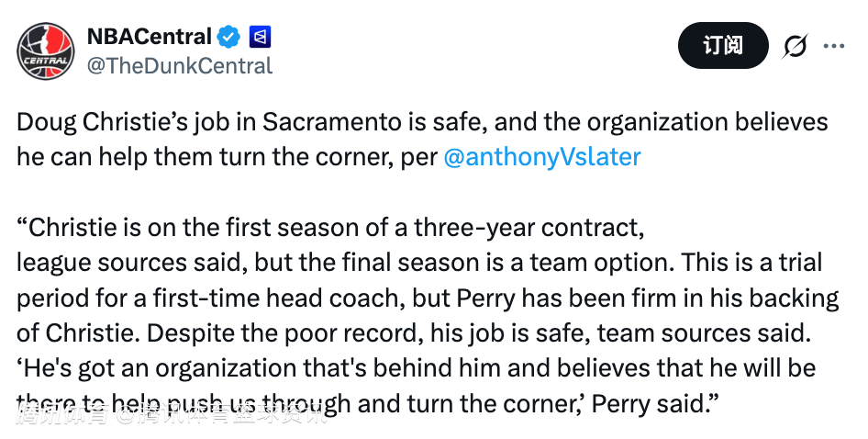
Task: Open the NBACentral display name link
Action: pos(150,38)
